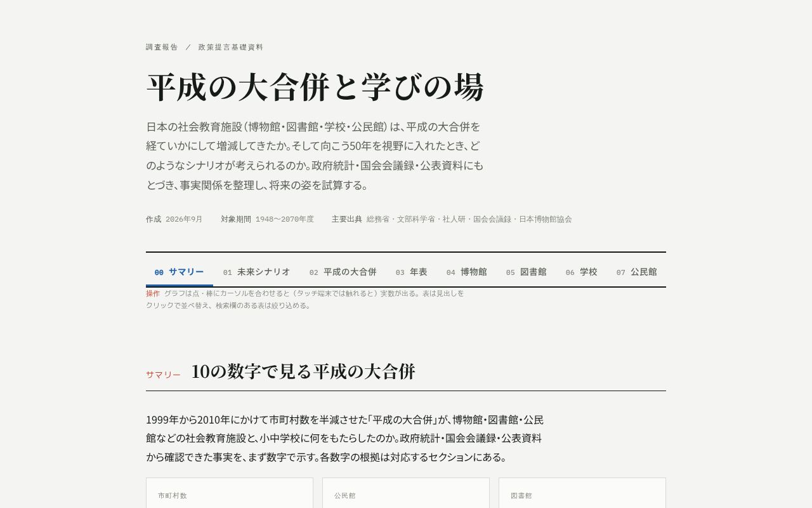The width and height of the screenshot is (812, 508).
Task: Click the red サマリー section label
Action: pyautogui.click(x=163, y=375)
